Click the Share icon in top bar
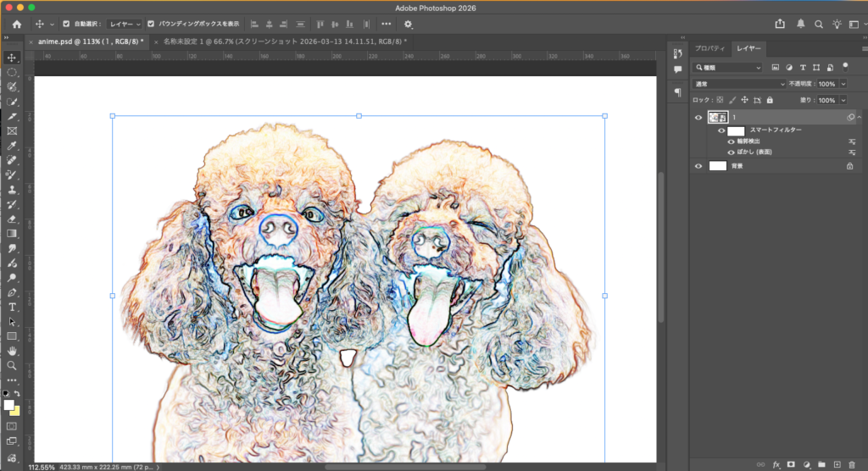This screenshot has width=868, height=471. [x=780, y=25]
